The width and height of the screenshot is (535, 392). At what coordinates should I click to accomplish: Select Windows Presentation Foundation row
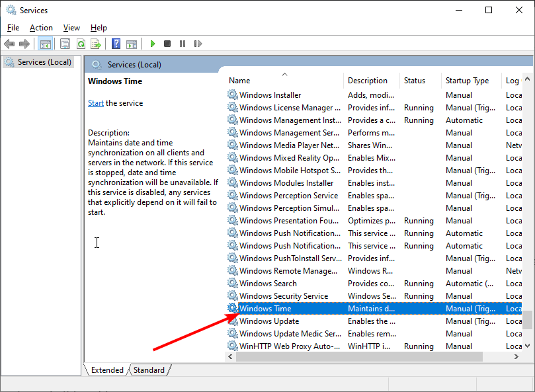[x=374, y=220]
